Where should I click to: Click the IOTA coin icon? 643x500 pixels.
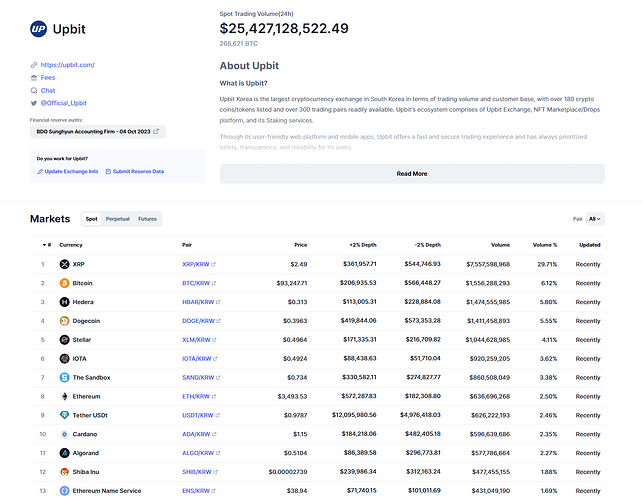click(64, 358)
